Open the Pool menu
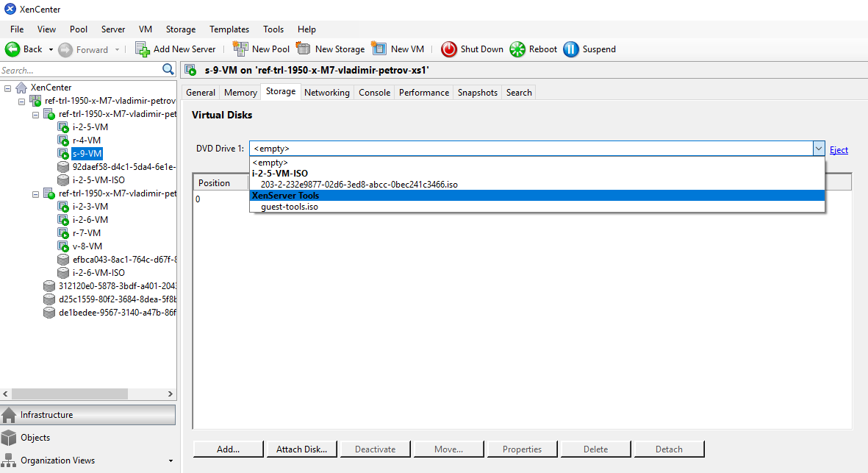868x473 pixels. point(79,29)
